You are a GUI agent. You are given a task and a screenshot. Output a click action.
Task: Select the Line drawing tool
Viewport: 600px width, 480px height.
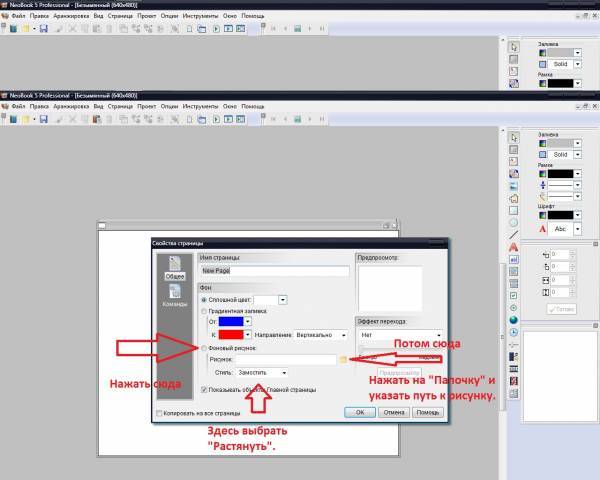[514, 233]
